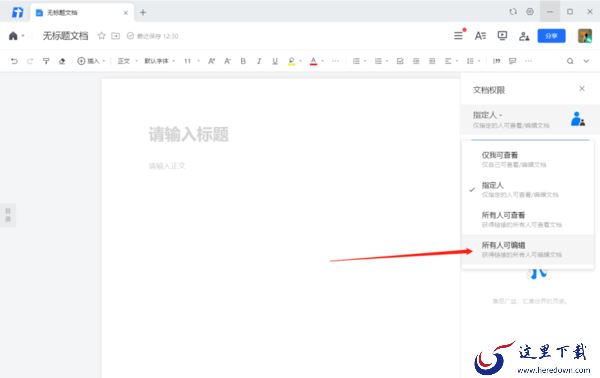Open the font color dropdown arrow
The height and width of the screenshot is (378, 600).
(x=323, y=61)
